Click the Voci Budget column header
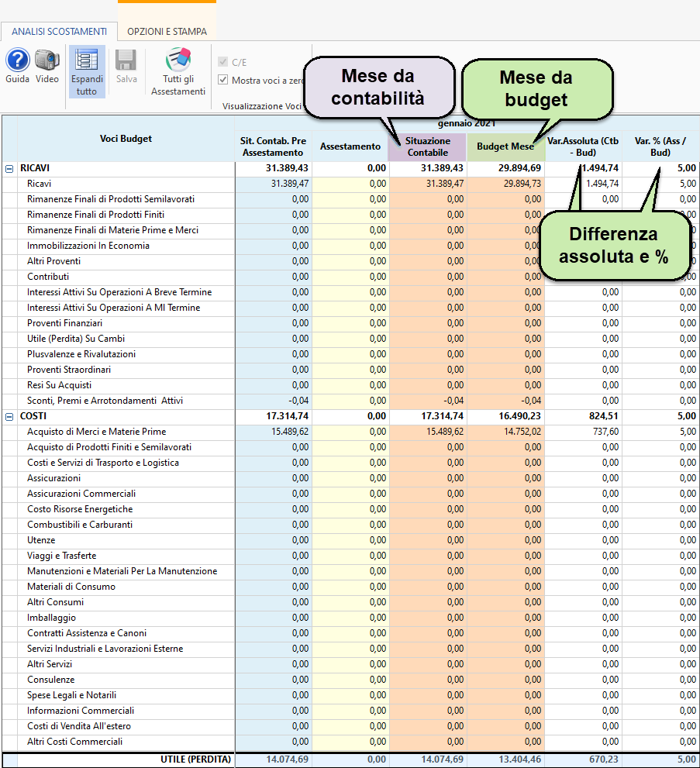 tap(126, 139)
